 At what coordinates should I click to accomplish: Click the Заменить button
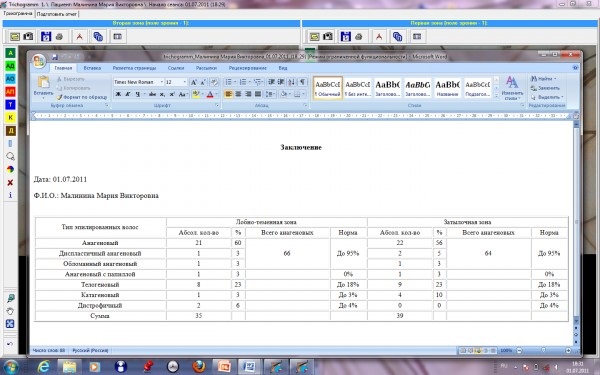(545, 88)
